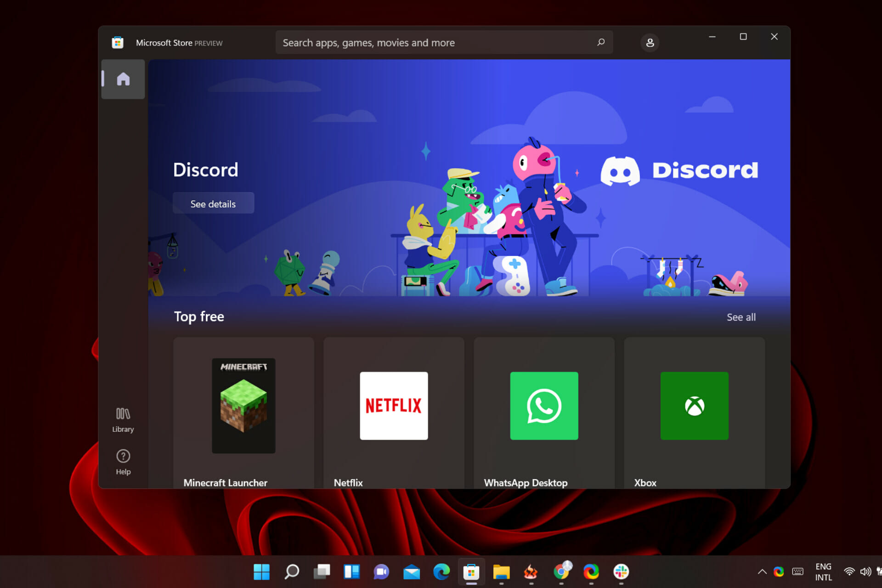Open the flame app icon on taskbar
The width and height of the screenshot is (882, 588).
pos(531,571)
